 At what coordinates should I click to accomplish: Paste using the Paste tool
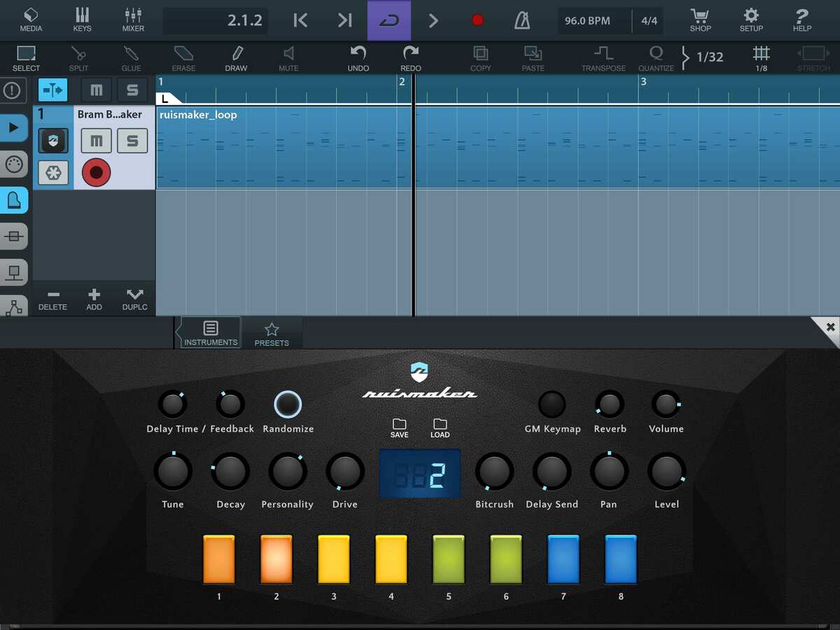point(533,58)
